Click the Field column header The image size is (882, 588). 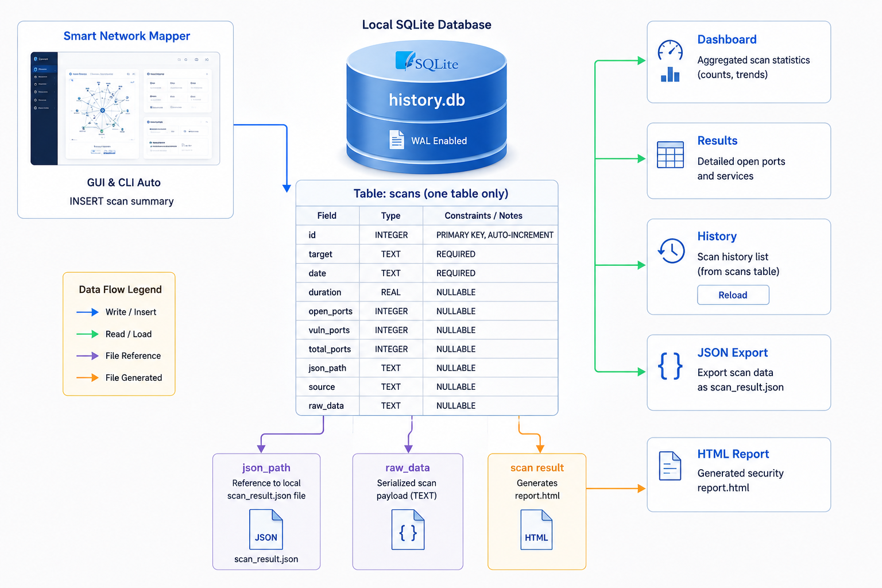[x=327, y=216]
